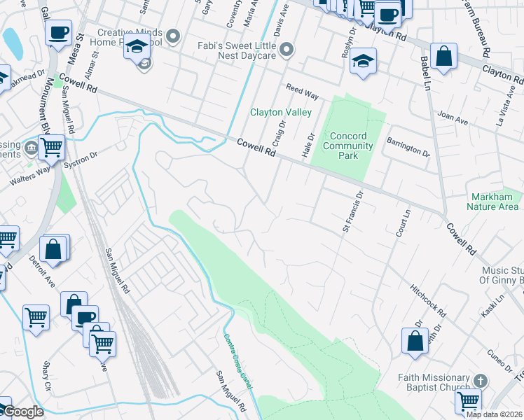The height and width of the screenshot is (420, 524).
Task: Select the Court Ln street label
Action: point(403,223)
